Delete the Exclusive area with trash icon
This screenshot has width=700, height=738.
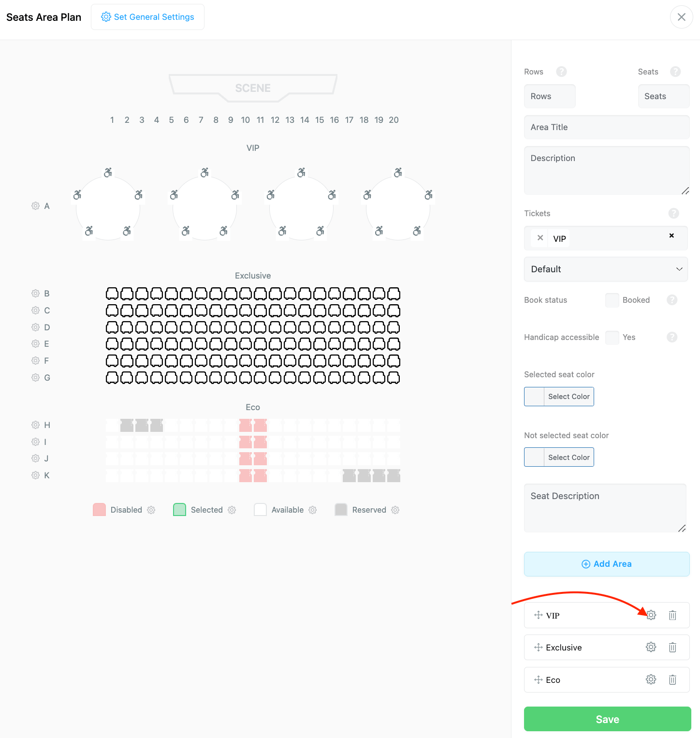click(x=672, y=648)
